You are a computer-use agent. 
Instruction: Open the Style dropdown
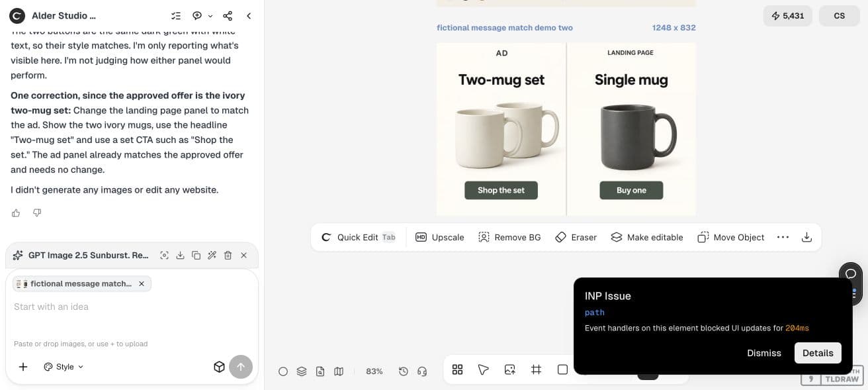pyautogui.click(x=64, y=367)
